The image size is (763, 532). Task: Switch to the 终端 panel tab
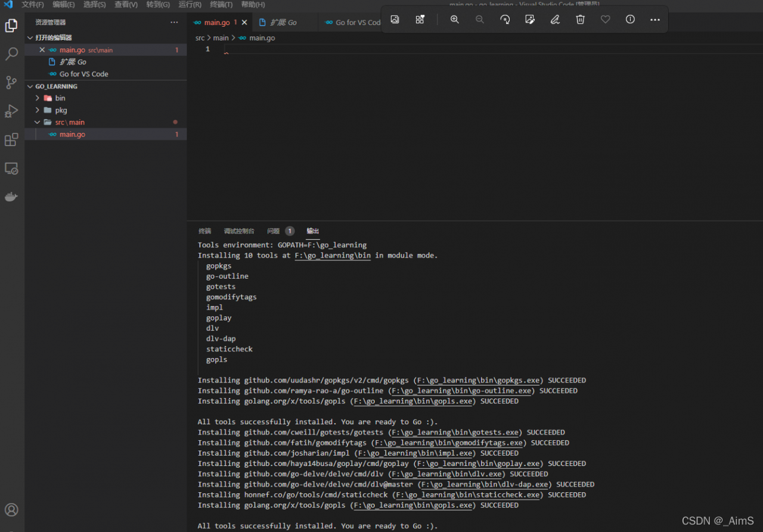point(204,231)
